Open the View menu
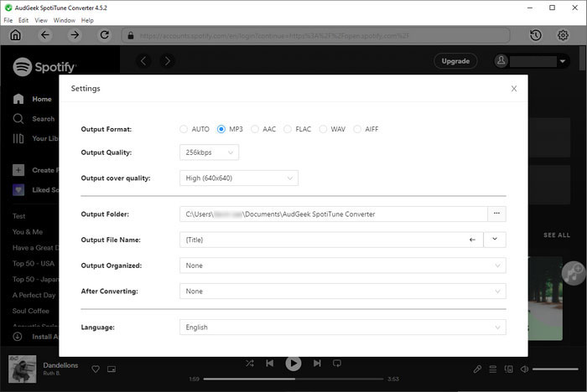 pos(41,20)
